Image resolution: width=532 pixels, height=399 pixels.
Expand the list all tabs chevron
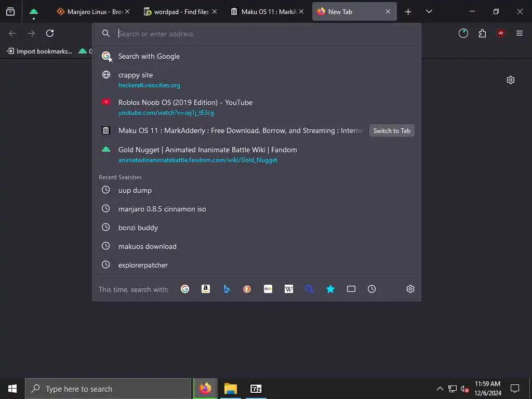point(429,11)
